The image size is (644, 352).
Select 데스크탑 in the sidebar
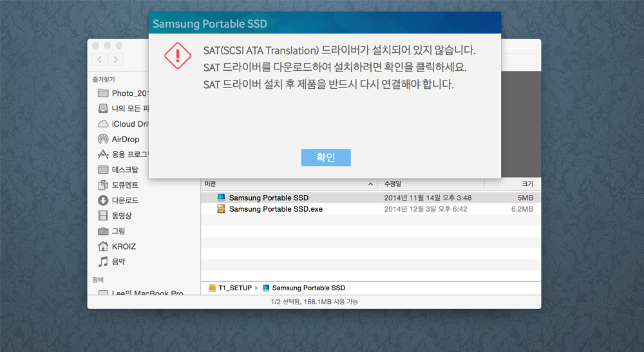(125, 170)
